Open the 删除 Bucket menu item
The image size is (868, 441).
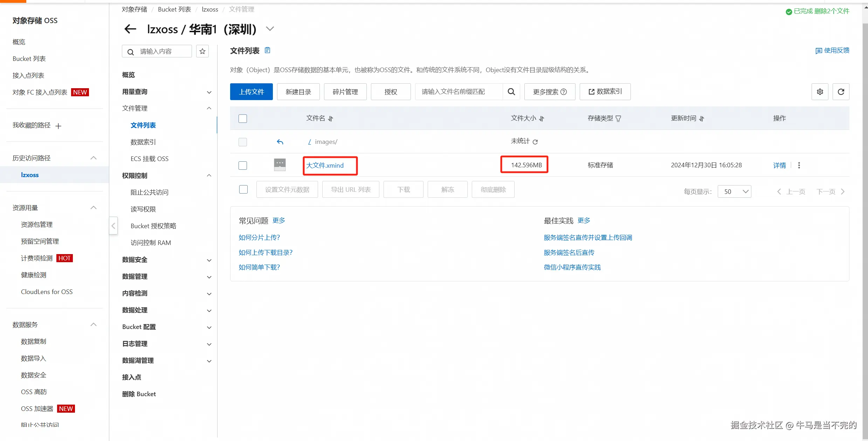139,394
